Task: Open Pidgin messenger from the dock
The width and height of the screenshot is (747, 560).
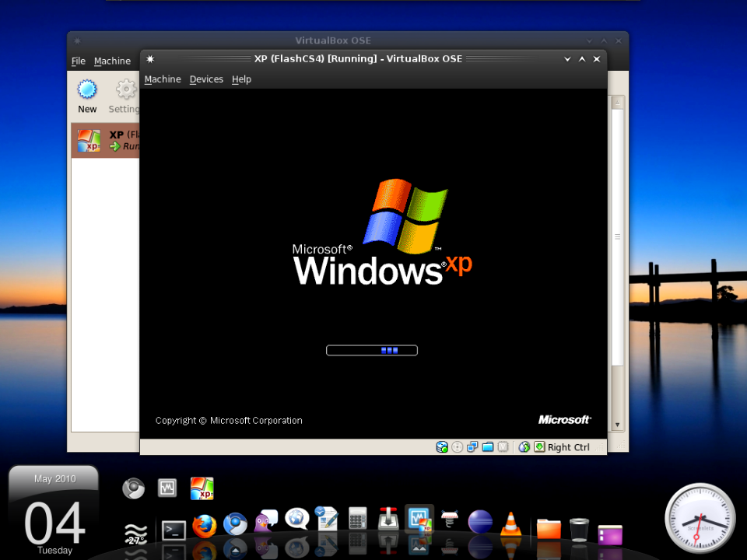Action: pyautogui.click(x=266, y=521)
